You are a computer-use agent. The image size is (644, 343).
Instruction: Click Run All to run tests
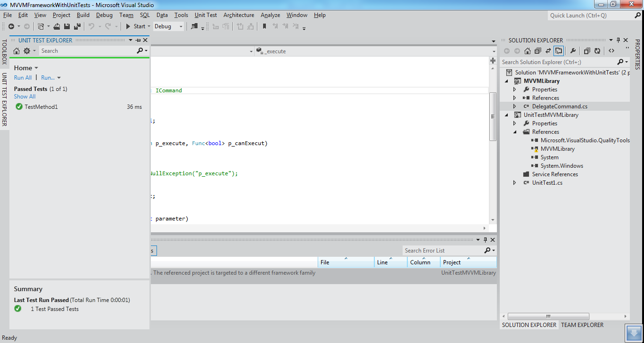pyautogui.click(x=23, y=77)
